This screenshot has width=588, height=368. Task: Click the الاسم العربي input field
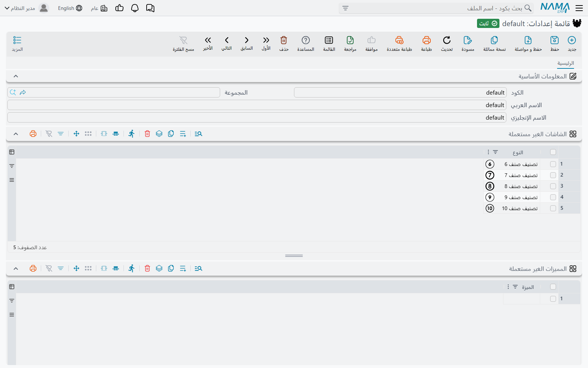(x=257, y=105)
